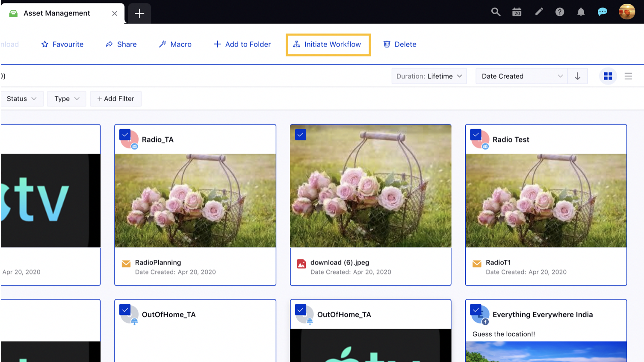
Task: Click the Everything Everywhere India landscape thumbnail
Action: [x=546, y=352]
